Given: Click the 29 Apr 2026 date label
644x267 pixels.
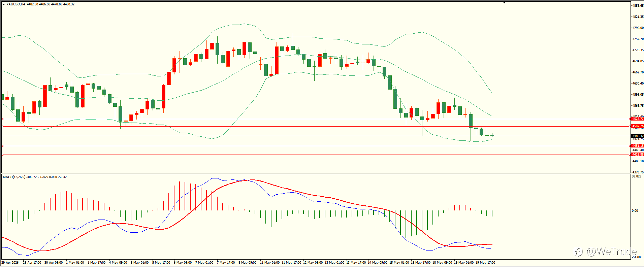Looking at the screenshot, I should click(x=10, y=263).
